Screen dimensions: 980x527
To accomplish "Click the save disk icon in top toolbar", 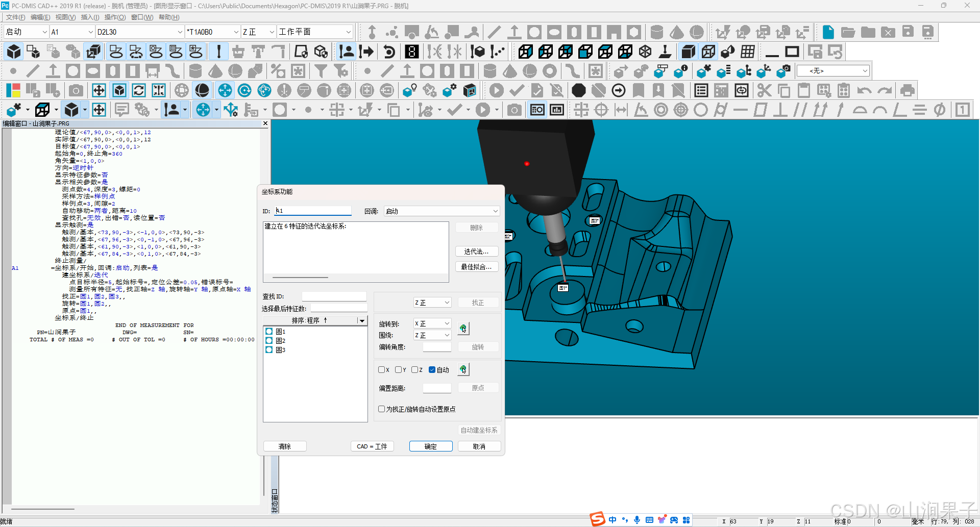I will tap(908, 32).
